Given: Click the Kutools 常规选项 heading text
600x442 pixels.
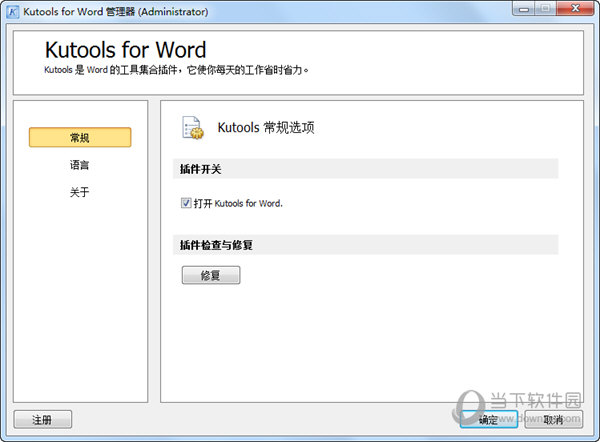Looking at the screenshot, I should 266,127.
